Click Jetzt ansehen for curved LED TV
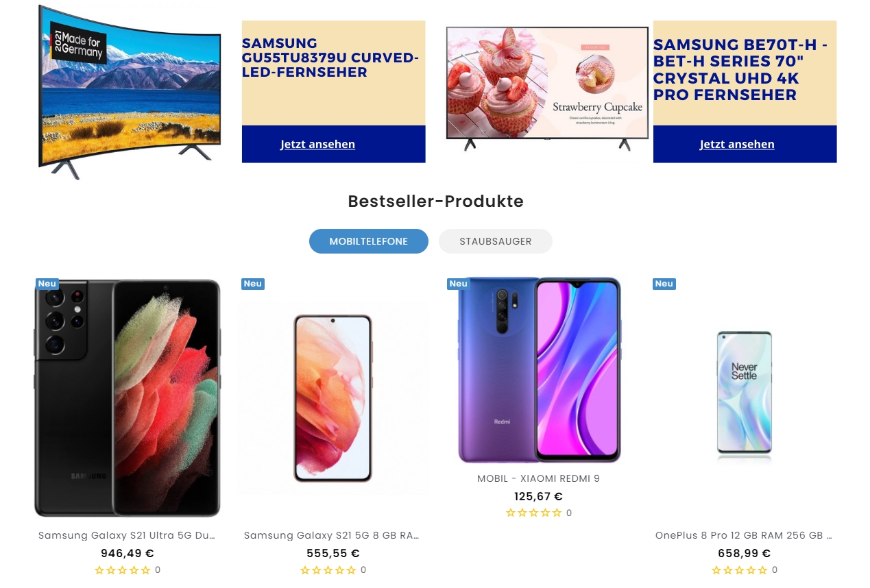This screenshot has width=870, height=588. (x=317, y=144)
